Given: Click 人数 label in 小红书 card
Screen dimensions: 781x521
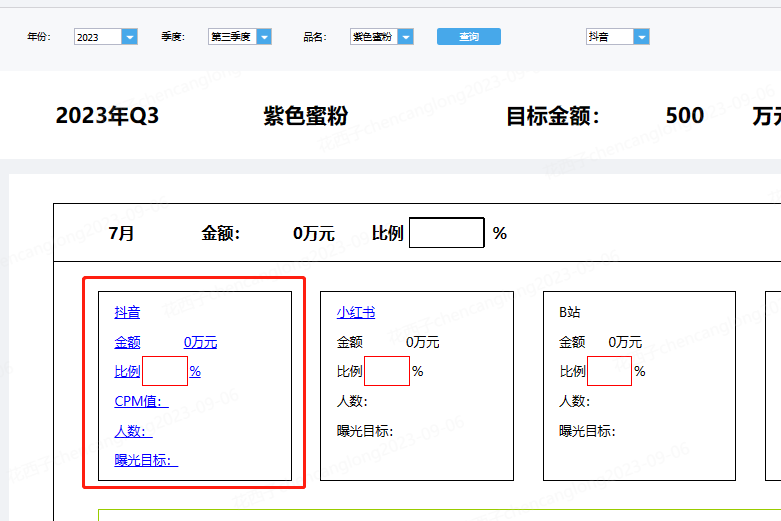Looking at the screenshot, I should coord(352,401).
